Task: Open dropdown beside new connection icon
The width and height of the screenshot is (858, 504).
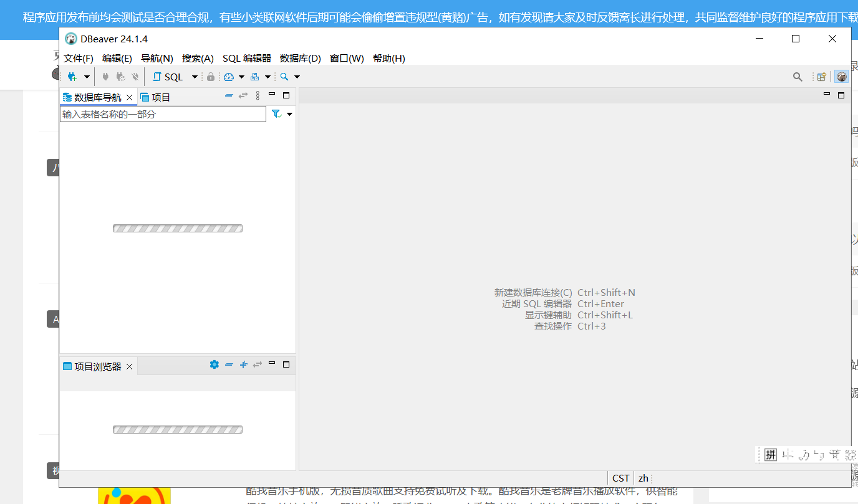Action: coord(87,77)
